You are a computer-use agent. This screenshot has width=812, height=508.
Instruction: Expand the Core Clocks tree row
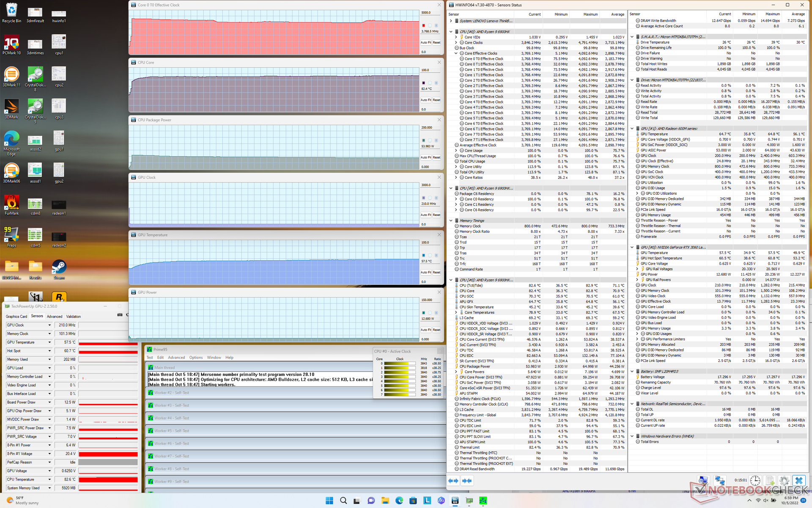(456, 43)
